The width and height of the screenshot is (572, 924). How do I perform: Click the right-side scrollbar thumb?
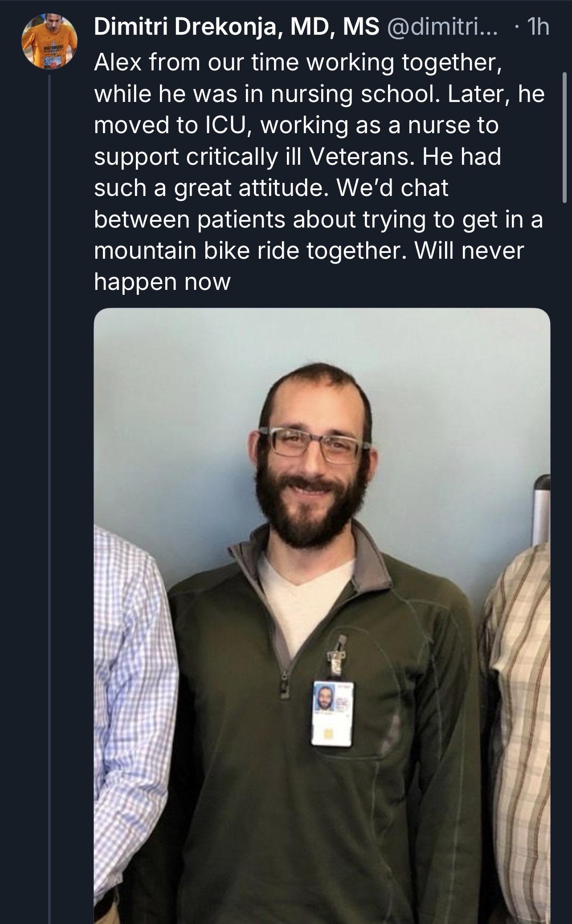(565, 137)
